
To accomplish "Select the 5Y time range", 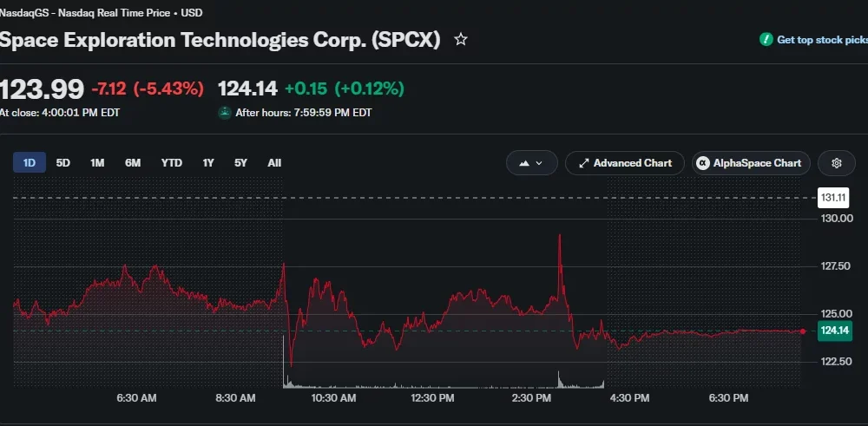I will tap(240, 163).
